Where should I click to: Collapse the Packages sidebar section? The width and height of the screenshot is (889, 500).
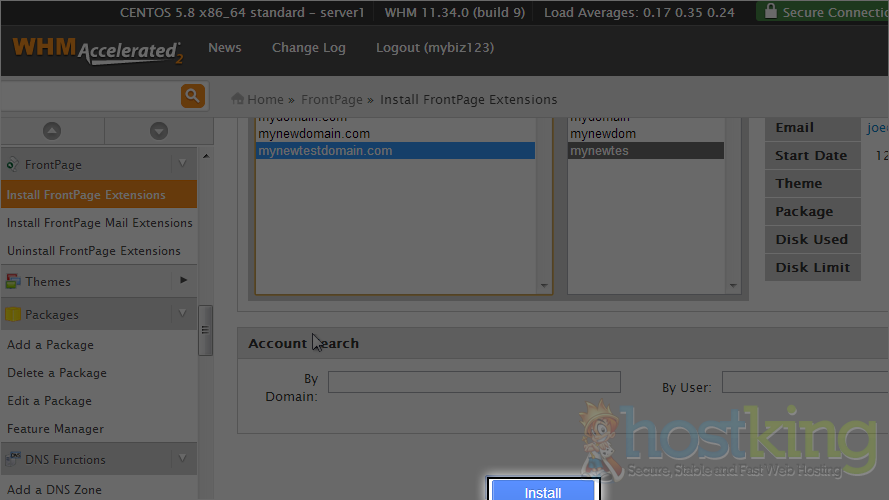(x=183, y=314)
